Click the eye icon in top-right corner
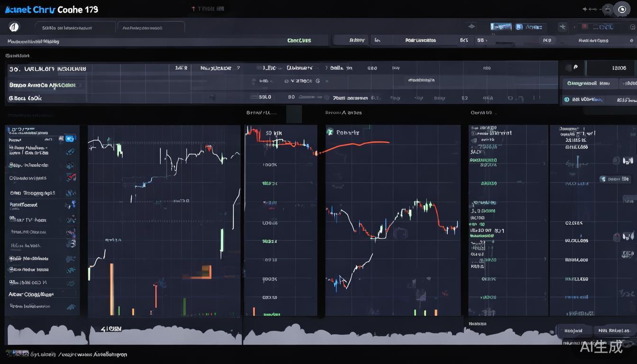 pyautogui.click(x=622, y=9)
